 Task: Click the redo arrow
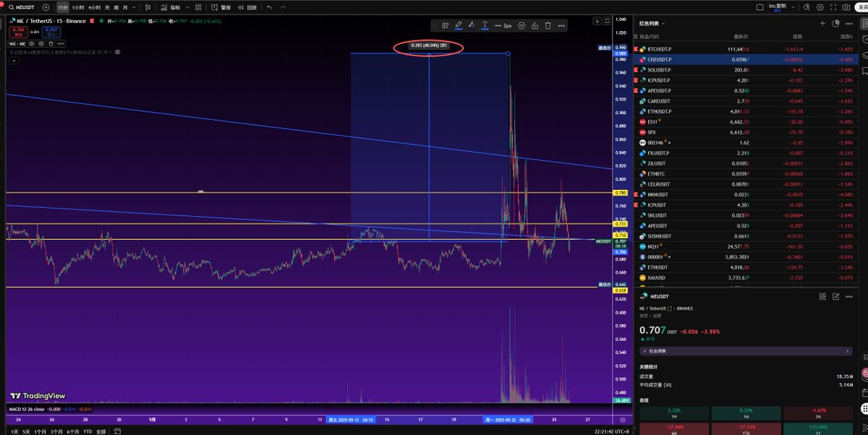[282, 7]
